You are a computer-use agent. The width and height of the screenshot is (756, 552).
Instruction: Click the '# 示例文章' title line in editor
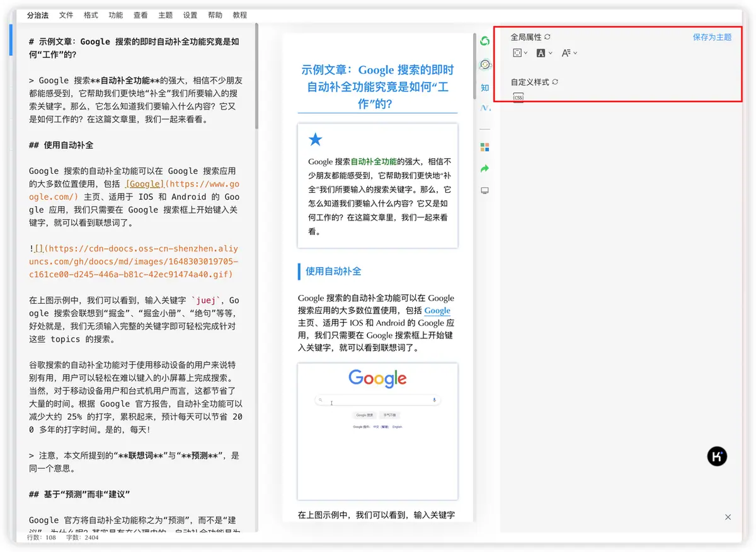pyautogui.click(x=134, y=48)
